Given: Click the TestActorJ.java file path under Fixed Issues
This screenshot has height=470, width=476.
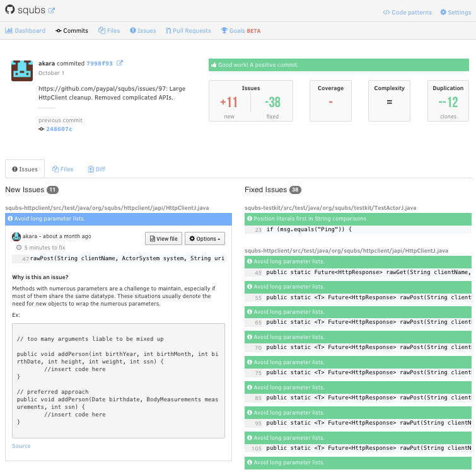Looking at the screenshot, I should 330,208.
